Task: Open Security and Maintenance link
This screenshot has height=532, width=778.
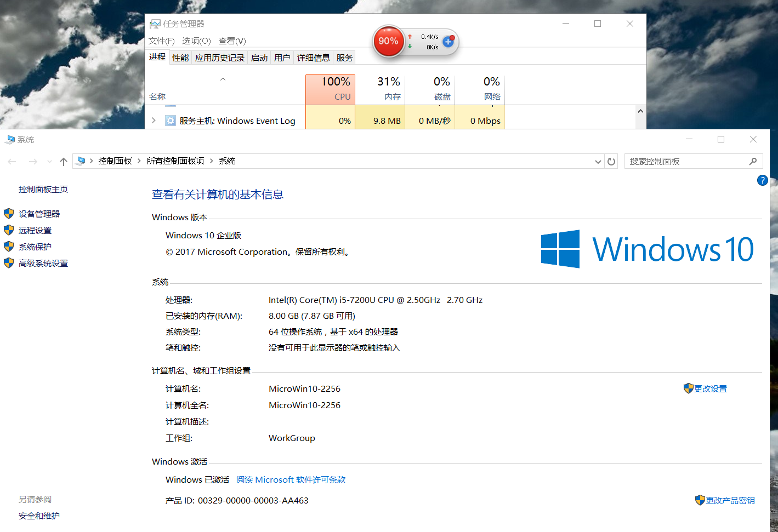Action: [39, 516]
